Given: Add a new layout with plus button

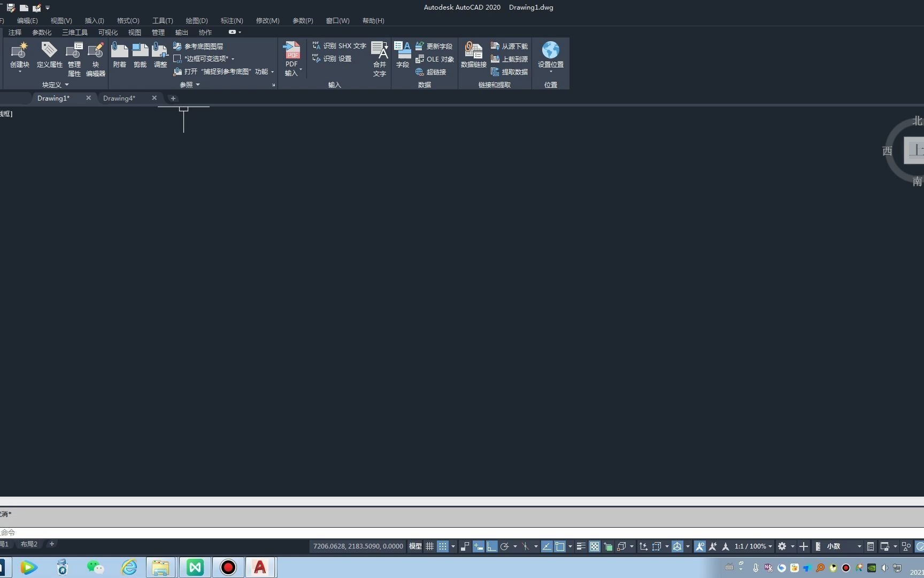Looking at the screenshot, I should 52,544.
